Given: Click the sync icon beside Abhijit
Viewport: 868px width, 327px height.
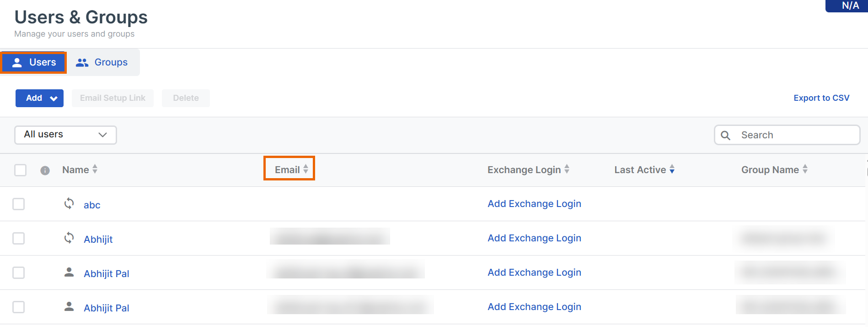Looking at the screenshot, I should (69, 238).
